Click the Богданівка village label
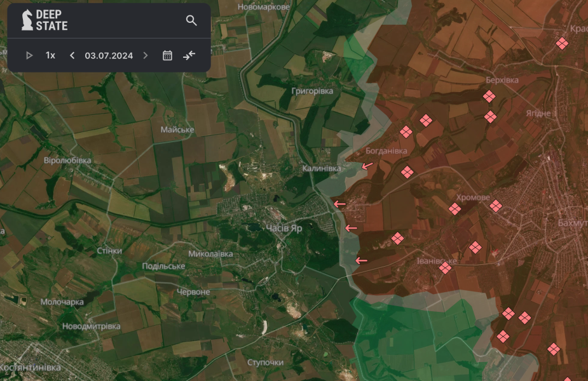Image resolution: width=588 pixels, height=381 pixels. tap(386, 151)
